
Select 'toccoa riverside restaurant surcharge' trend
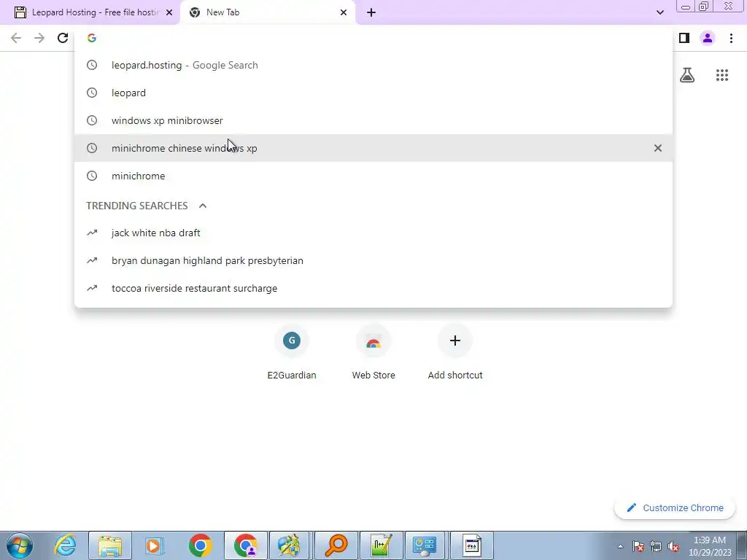(373, 288)
